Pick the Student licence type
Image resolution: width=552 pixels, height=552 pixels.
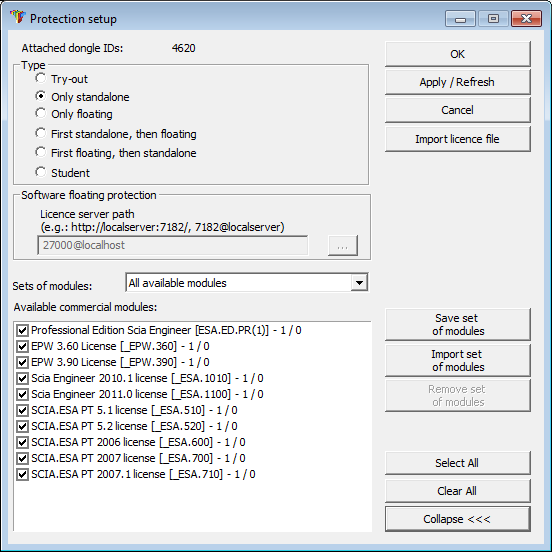pos(40,172)
